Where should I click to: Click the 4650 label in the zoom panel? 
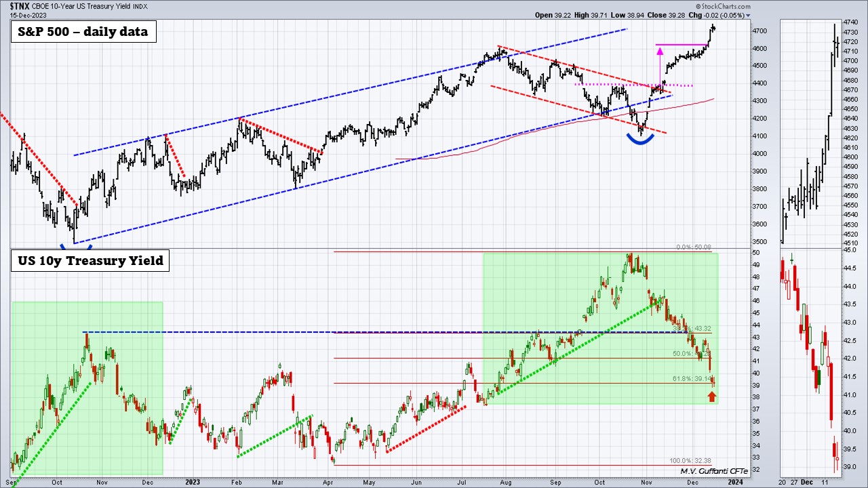[852, 109]
